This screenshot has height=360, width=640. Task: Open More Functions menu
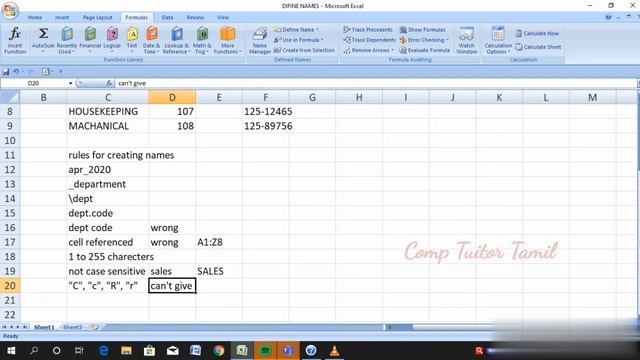click(227, 40)
